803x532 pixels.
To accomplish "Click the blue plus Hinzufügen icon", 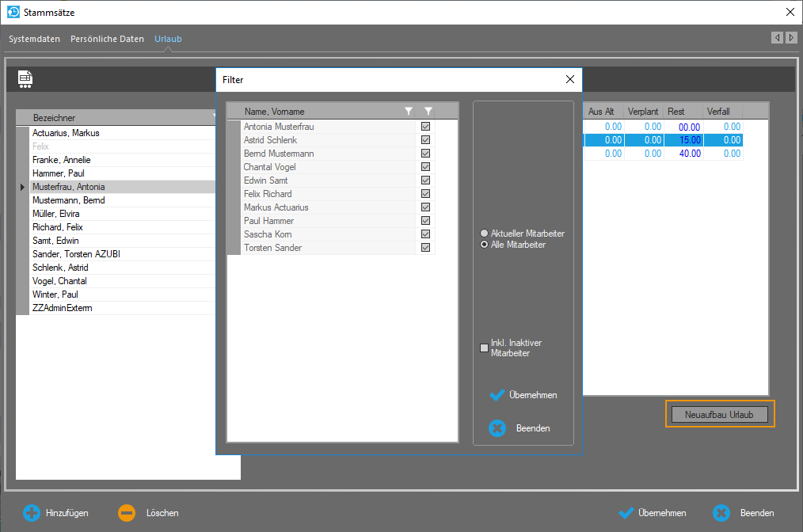I will pos(32,513).
